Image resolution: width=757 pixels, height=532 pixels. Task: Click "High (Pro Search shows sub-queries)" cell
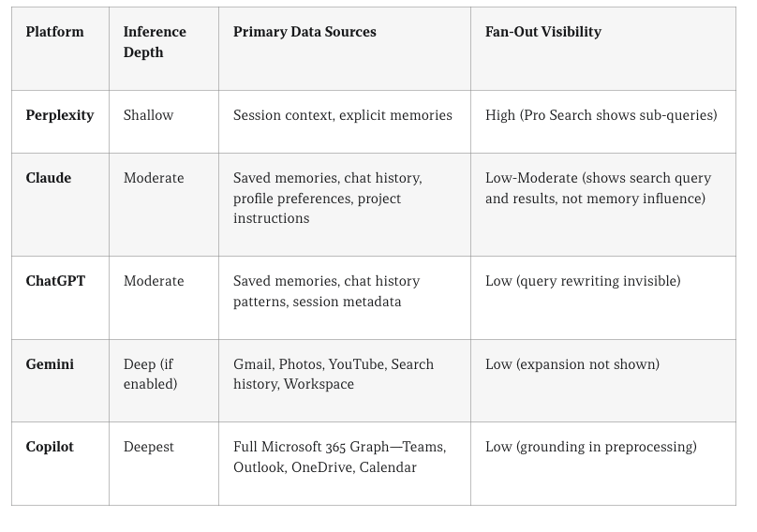[601, 115]
